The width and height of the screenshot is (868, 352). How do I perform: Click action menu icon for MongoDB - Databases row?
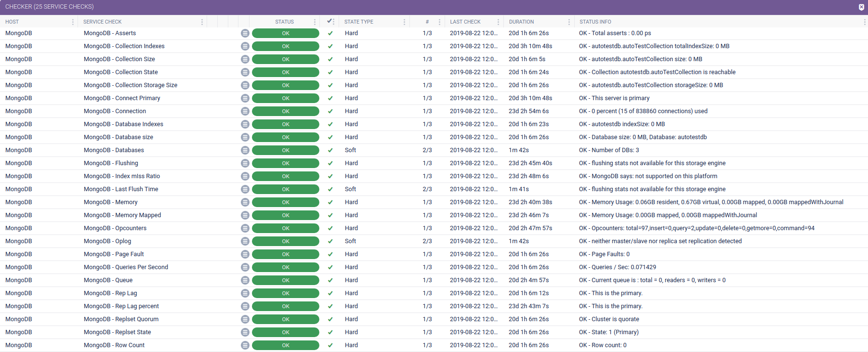coord(245,150)
